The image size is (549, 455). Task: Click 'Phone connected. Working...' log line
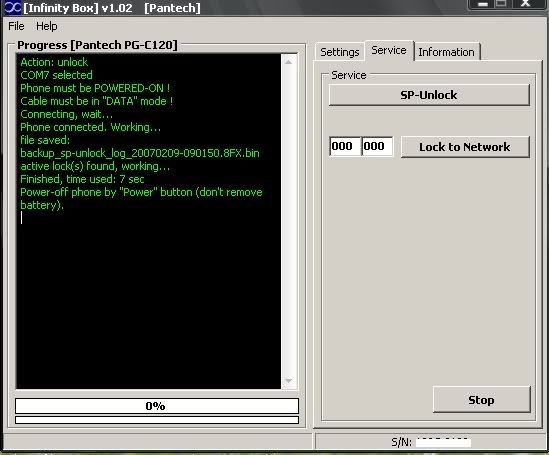click(90, 127)
